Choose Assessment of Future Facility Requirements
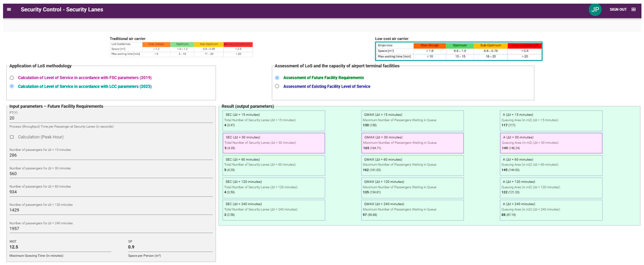Viewport: 644px width, 265px height. pyautogui.click(x=277, y=78)
